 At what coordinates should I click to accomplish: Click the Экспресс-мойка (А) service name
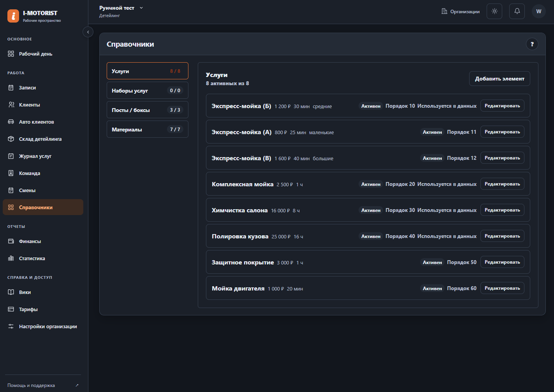click(241, 132)
